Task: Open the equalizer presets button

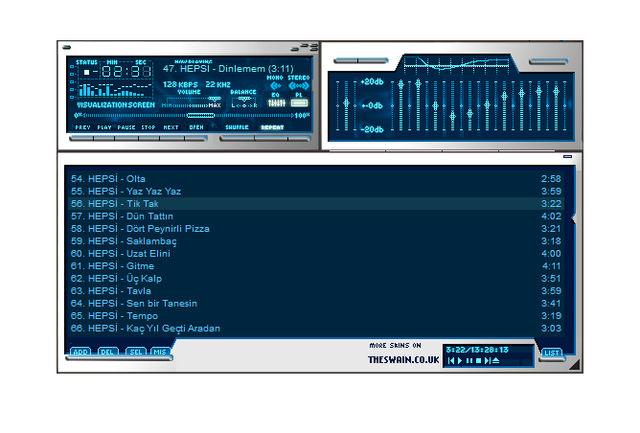Action: pyautogui.click(x=548, y=62)
